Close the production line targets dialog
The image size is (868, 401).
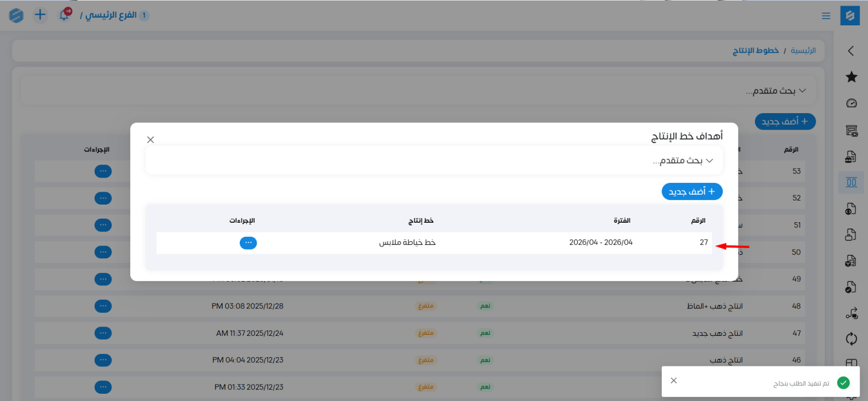[x=150, y=140]
